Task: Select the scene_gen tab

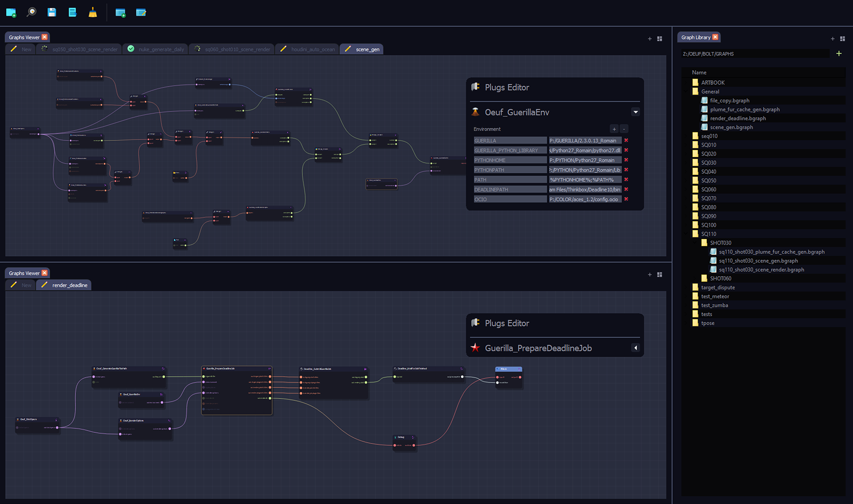Action: pos(362,49)
